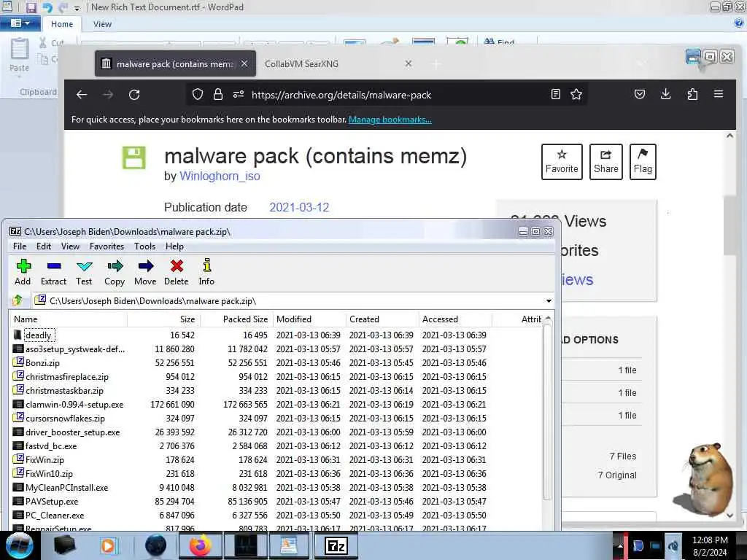Screen dimensions: 747x560
Task: Open WordPad from the taskbar
Action: pyautogui.click(x=289, y=545)
